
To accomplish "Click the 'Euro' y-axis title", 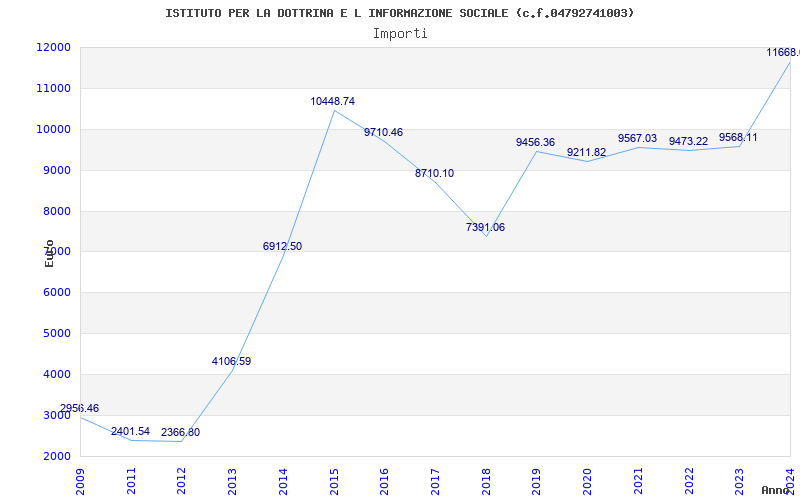I will click(49, 254).
